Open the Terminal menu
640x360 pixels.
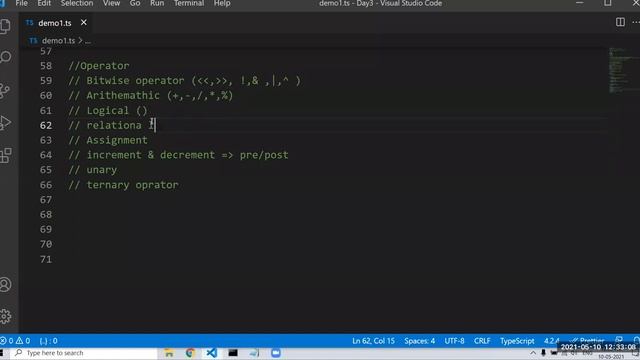(x=189, y=3)
